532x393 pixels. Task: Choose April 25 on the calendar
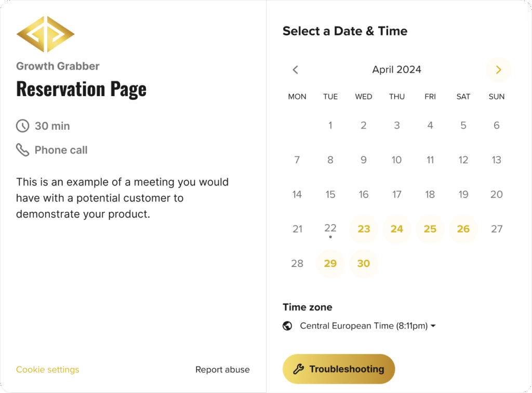pos(430,229)
